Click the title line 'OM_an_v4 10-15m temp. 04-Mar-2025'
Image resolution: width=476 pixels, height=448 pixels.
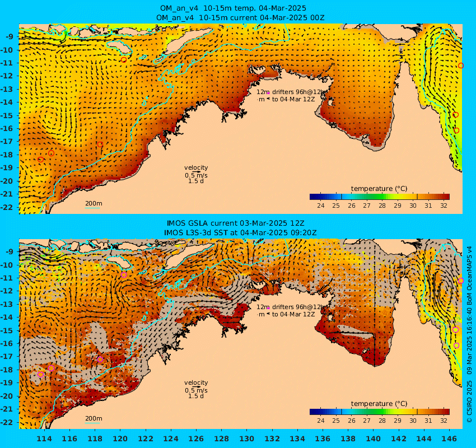[x=233, y=8]
